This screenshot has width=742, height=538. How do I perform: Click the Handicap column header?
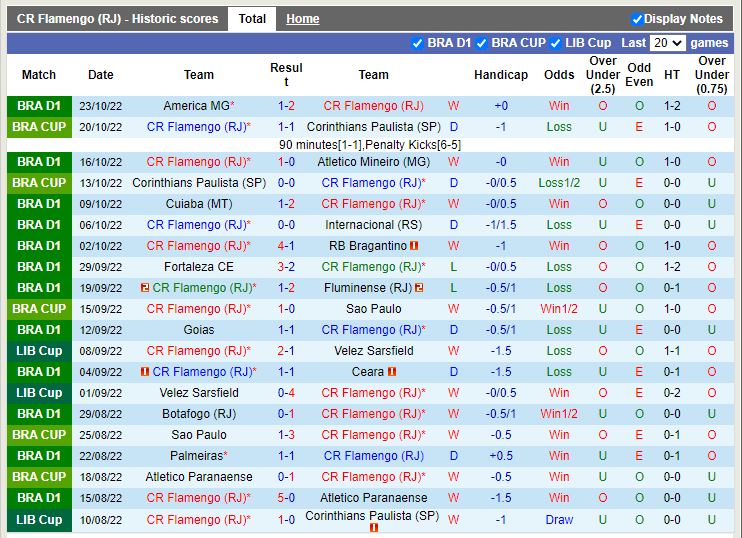(501, 75)
